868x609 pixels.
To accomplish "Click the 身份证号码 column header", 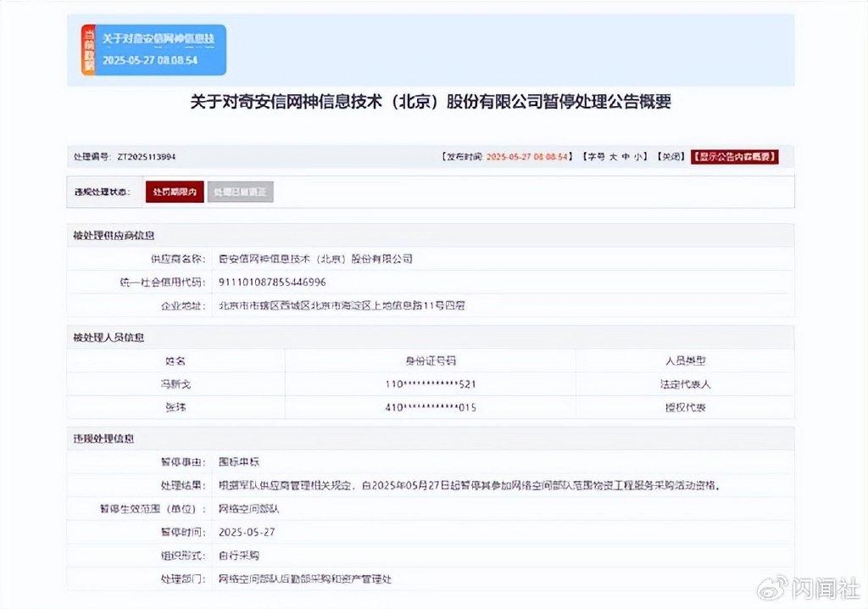I will pyautogui.click(x=431, y=360).
